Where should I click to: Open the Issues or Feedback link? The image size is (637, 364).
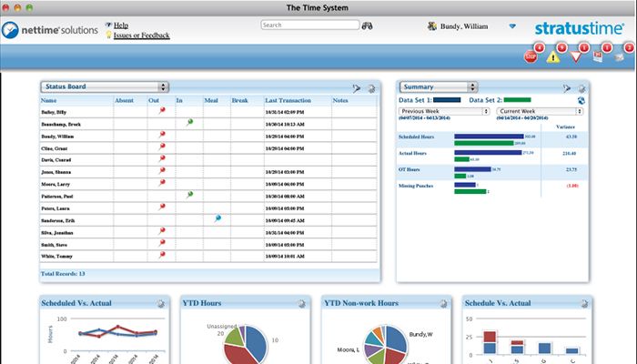(x=141, y=35)
